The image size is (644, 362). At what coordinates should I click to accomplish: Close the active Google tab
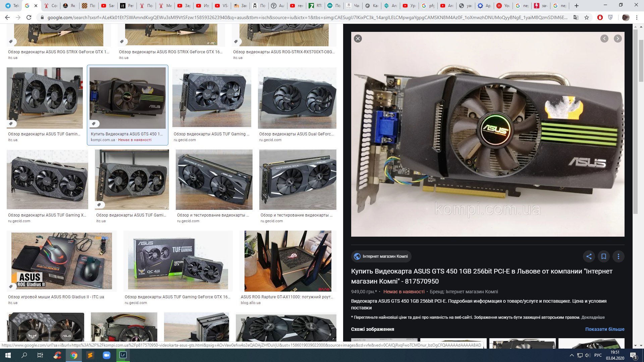(36, 6)
